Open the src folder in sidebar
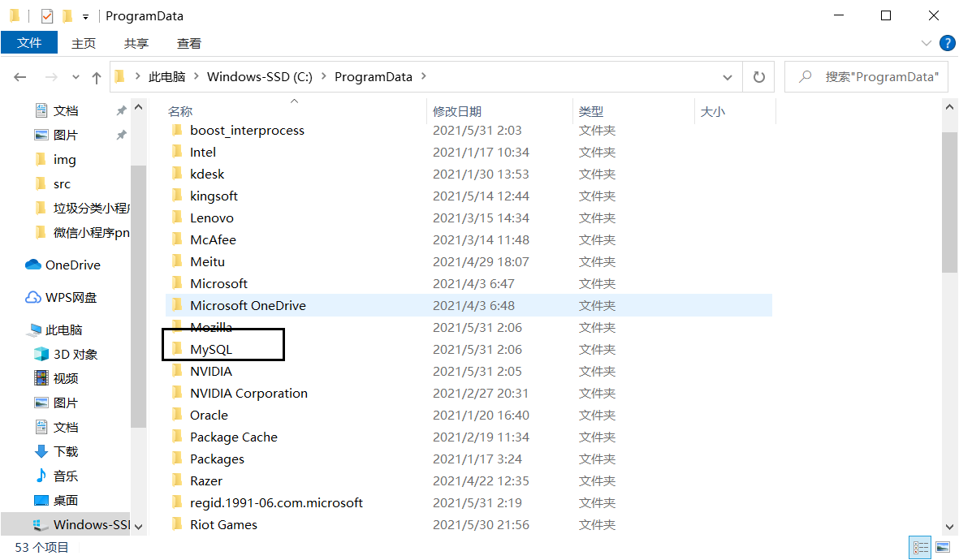The image size is (959, 560). point(61,184)
